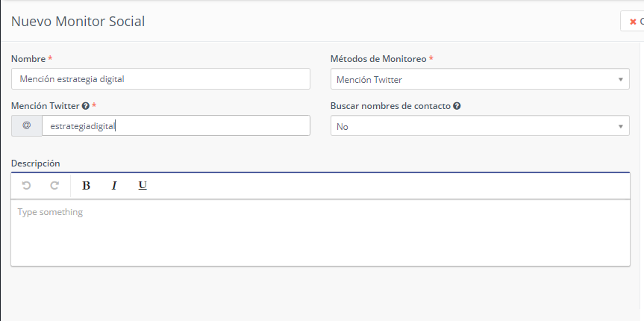The width and height of the screenshot is (644, 321).
Task: Click the help icon beside Buscar nombres de contacto
Action: (457, 106)
